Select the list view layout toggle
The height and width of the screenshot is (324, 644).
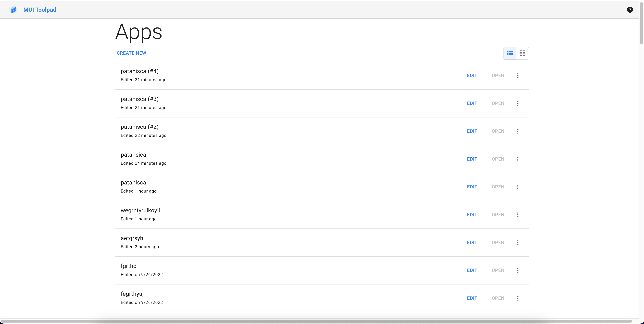[x=510, y=53]
